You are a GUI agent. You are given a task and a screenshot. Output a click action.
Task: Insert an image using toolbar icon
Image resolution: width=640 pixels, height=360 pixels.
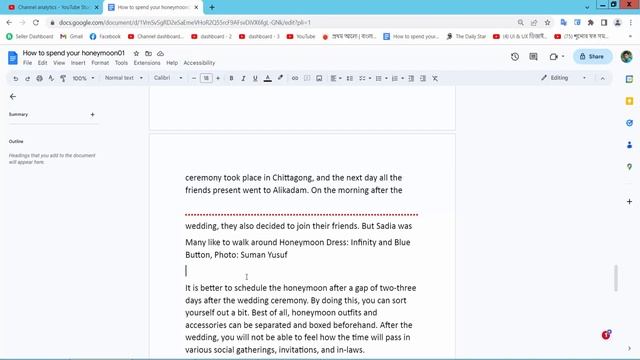coord(319,78)
